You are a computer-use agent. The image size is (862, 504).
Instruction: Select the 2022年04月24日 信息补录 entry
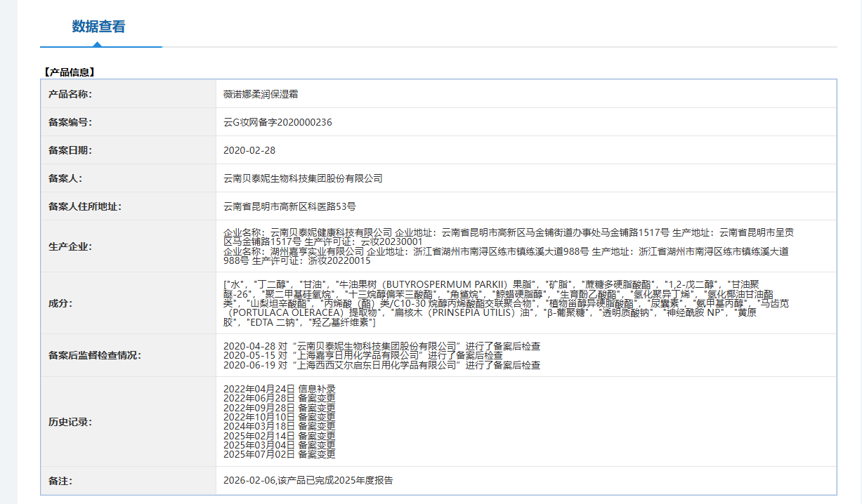point(279,389)
